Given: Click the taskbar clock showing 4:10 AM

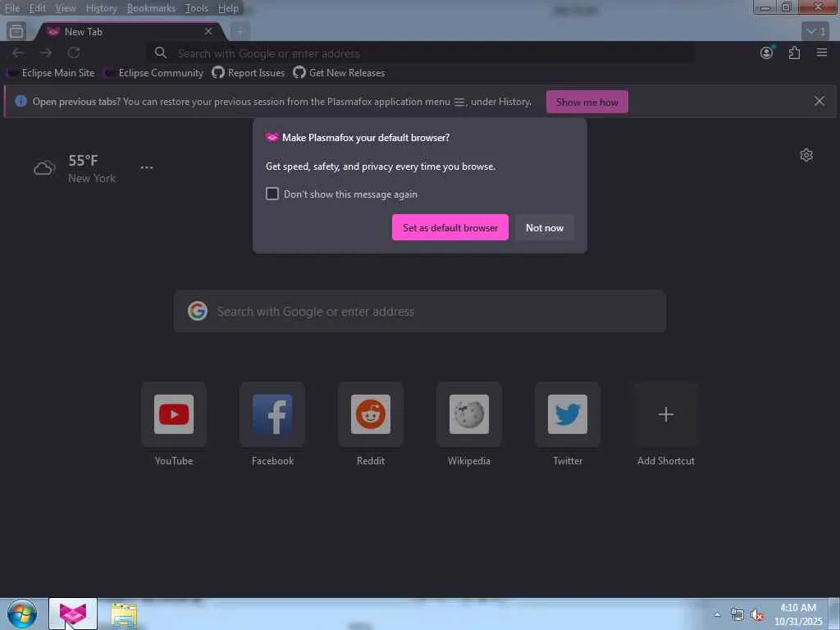Looking at the screenshot, I should [798, 614].
